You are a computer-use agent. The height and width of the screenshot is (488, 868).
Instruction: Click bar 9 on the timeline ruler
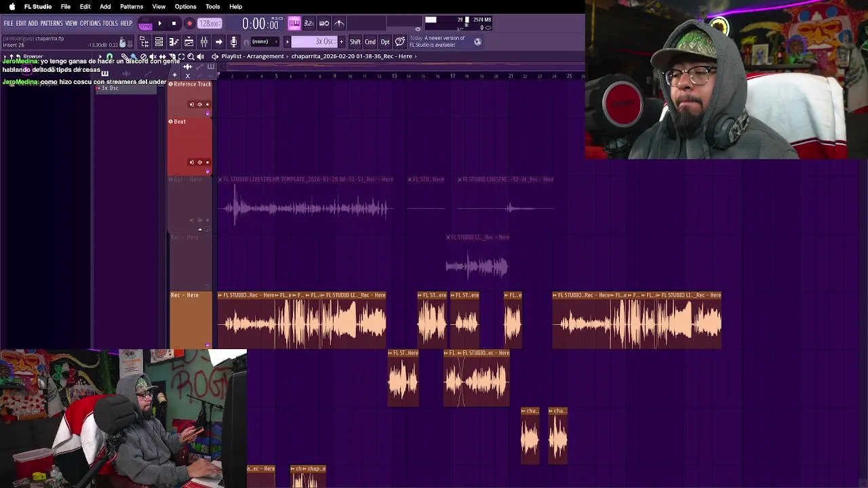tap(334, 76)
